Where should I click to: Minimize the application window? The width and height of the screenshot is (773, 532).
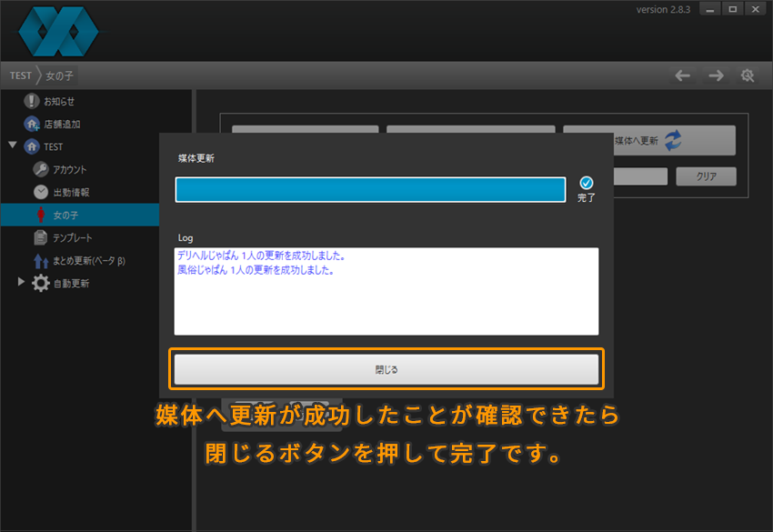(x=710, y=9)
